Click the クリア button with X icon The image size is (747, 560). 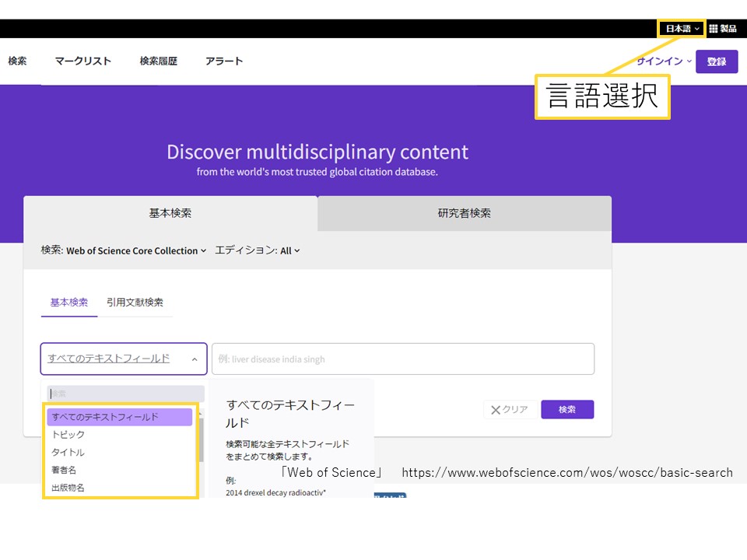coord(510,410)
